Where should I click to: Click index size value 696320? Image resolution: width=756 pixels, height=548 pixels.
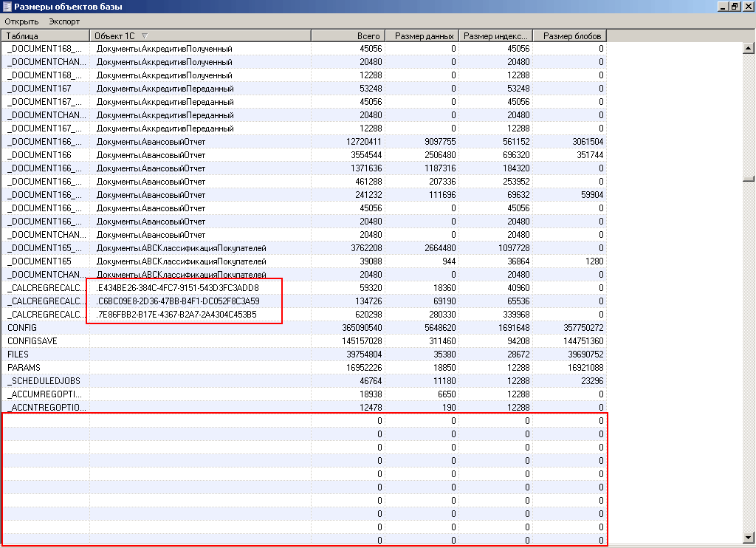(x=516, y=155)
